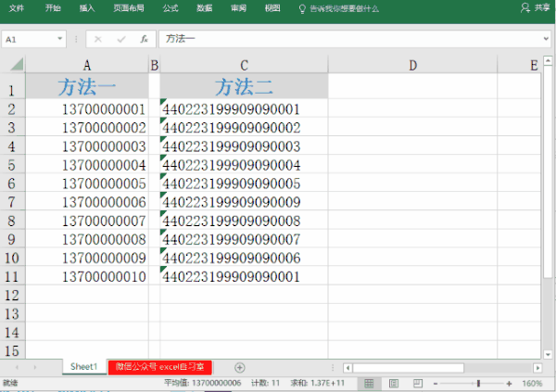
Task: Select column B header
Action: [154, 65]
